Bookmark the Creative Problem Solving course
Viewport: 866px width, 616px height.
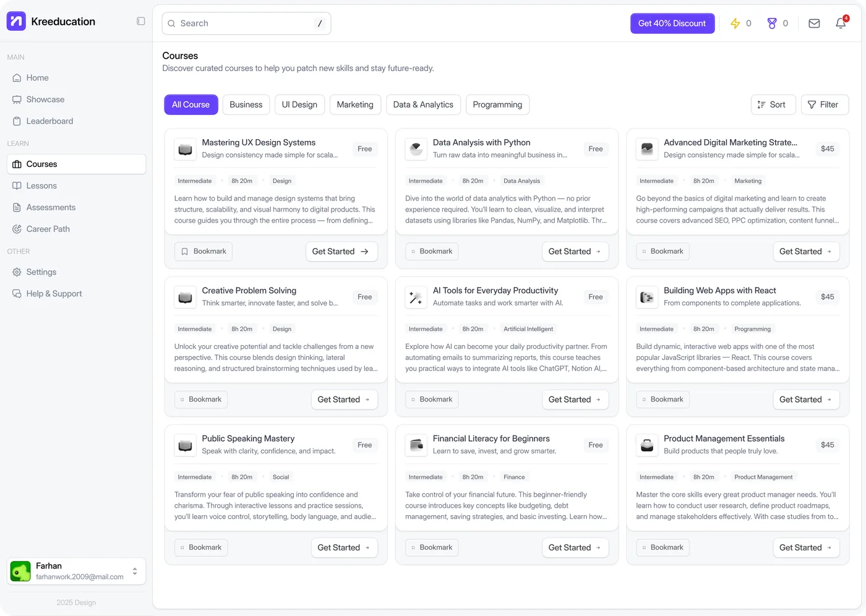coord(201,400)
